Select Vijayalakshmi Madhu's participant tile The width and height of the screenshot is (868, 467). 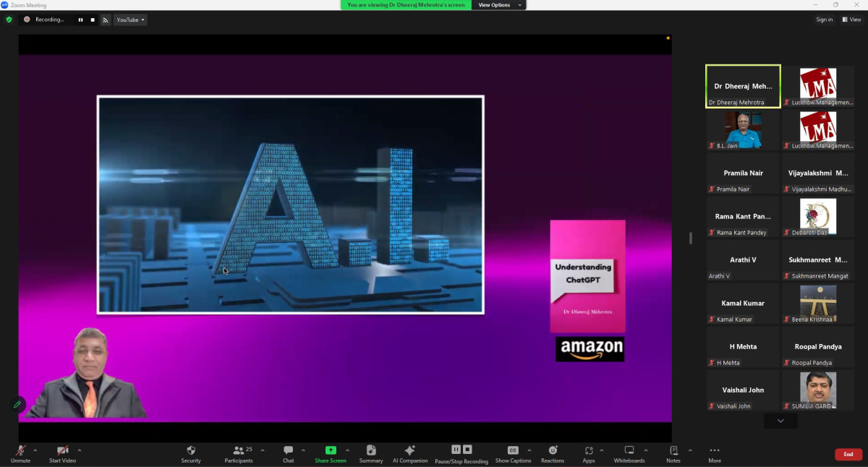coord(818,173)
